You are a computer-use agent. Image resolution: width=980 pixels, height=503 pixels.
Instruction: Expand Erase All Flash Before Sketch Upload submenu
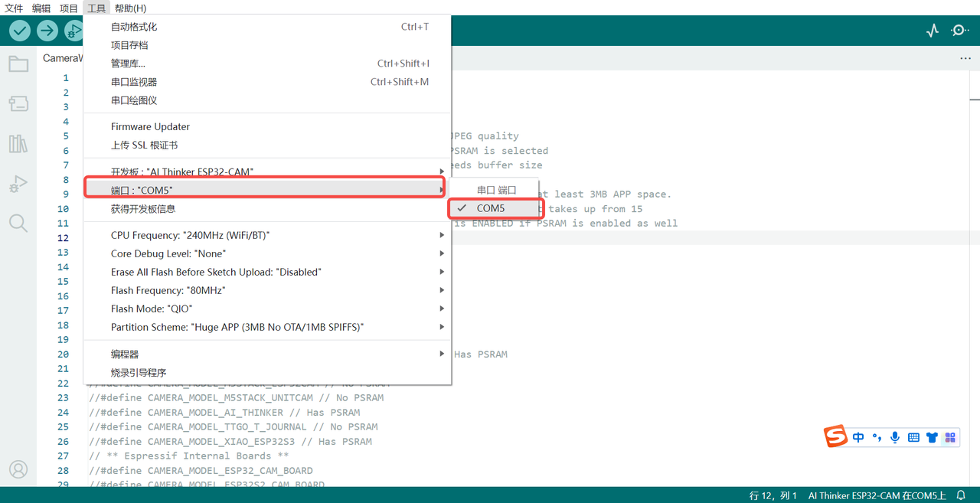[x=267, y=272]
